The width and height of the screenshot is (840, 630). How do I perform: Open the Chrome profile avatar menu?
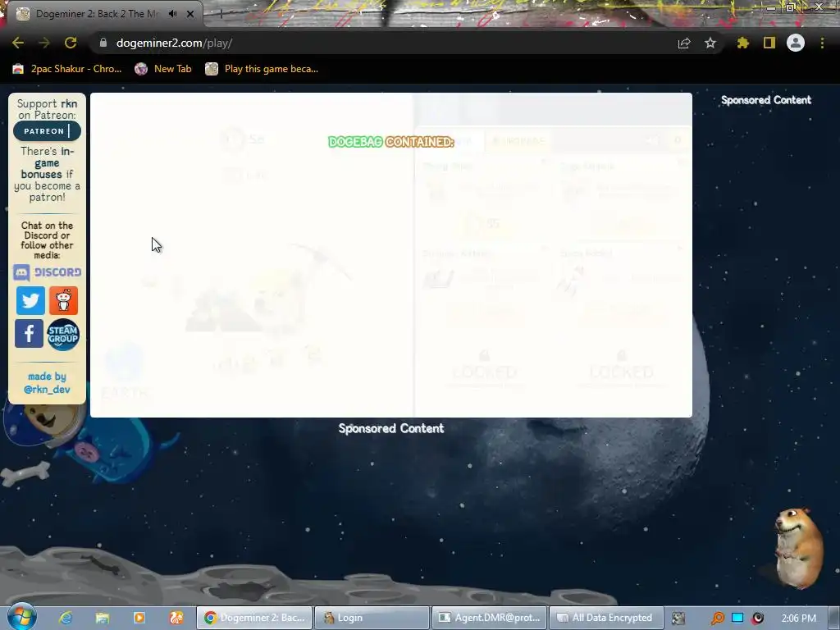796,43
